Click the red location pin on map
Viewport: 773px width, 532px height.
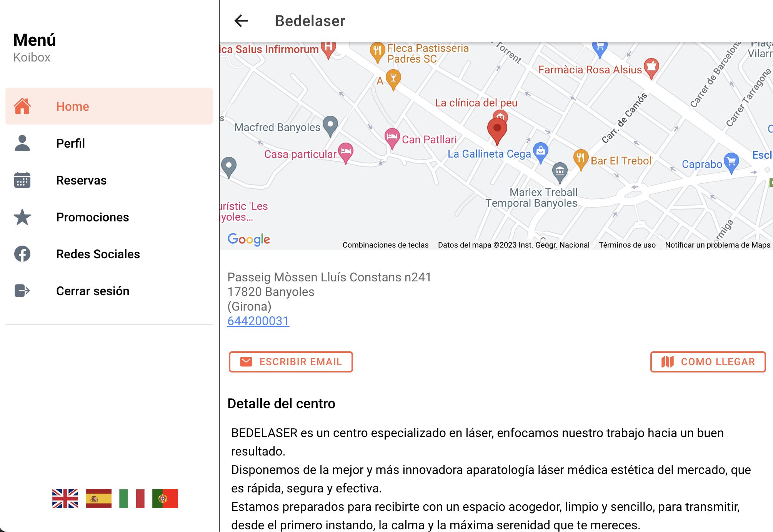pyautogui.click(x=497, y=131)
